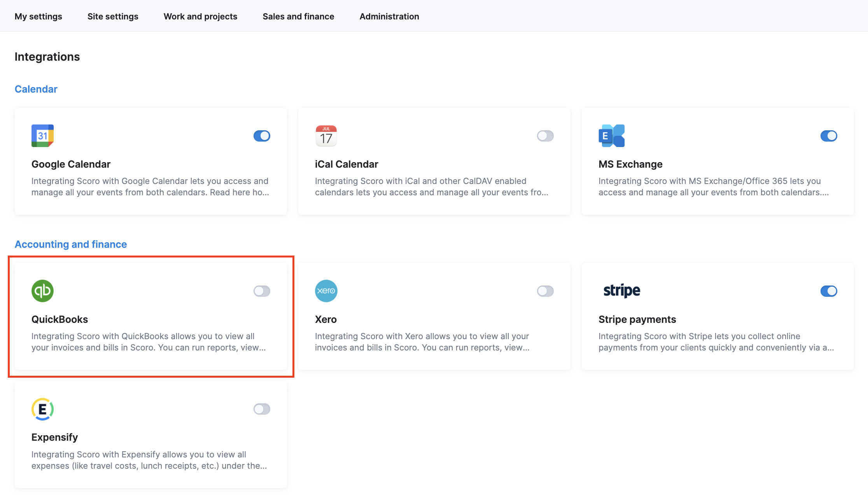Switch on the Xero integration toggle
The height and width of the screenshot is (501, 868).
click(545, 291)
